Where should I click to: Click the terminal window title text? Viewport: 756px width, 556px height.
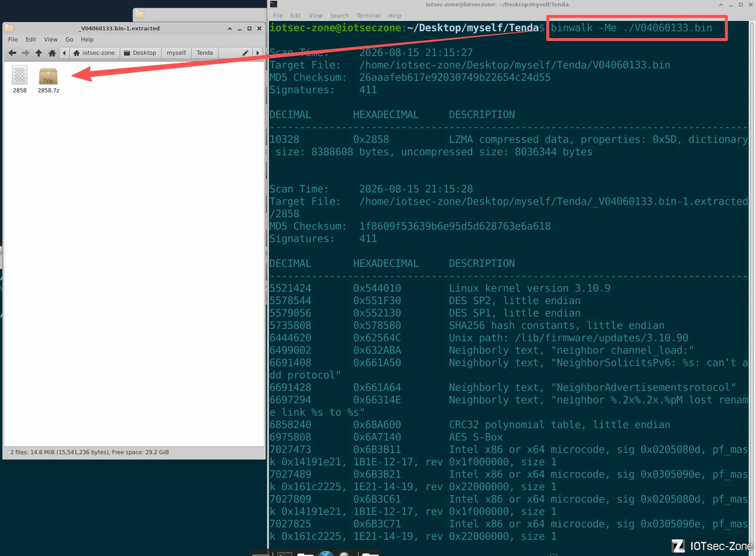click(497, 4)
